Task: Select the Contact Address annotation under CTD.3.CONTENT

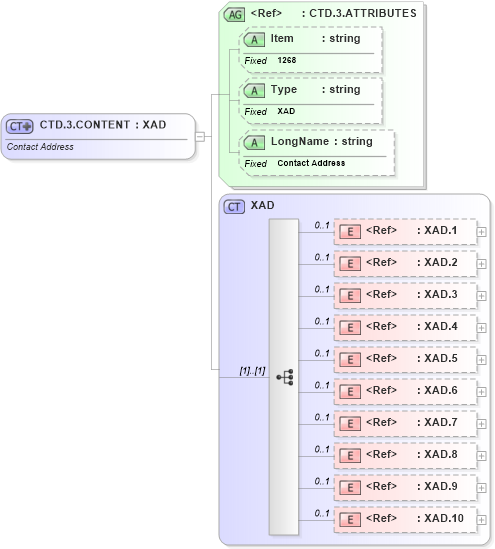Action: coord(40,147)
